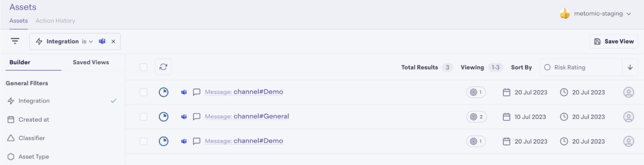Open the Saved Views tab

coord(91,62)
